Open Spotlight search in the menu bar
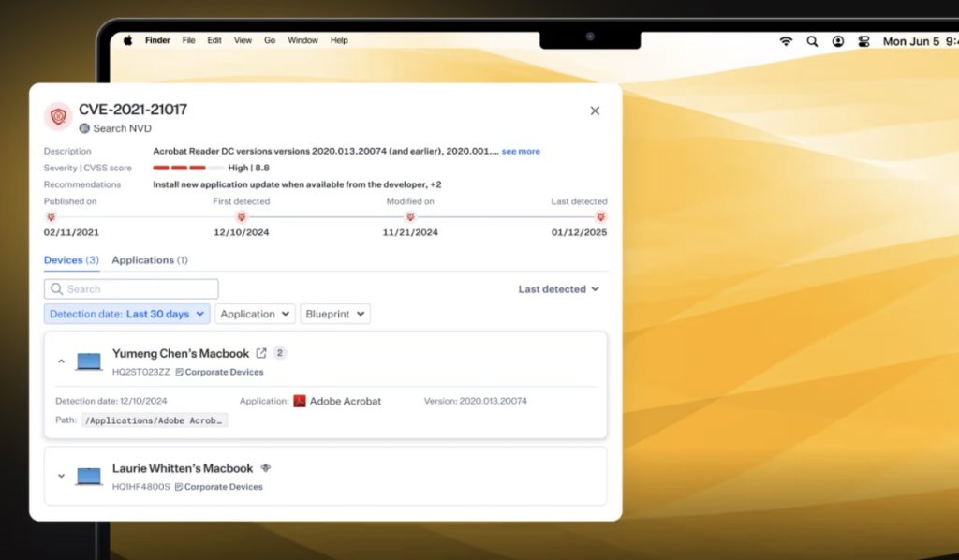This screenshot has width=959, height=560. click(812, 41)
